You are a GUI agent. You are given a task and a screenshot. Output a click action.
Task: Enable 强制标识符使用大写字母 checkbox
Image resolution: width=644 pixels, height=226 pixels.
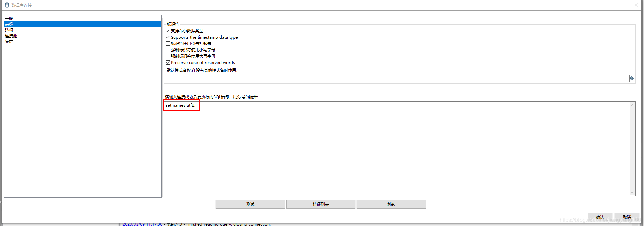168,56
